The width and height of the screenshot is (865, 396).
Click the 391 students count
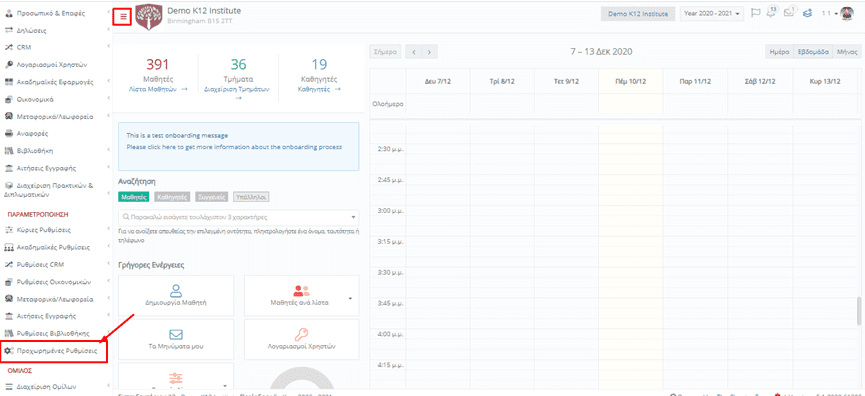[x=158, y=65]
